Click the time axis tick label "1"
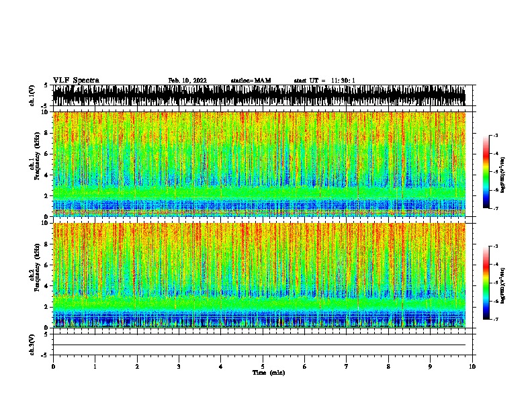Image resolution: width=532 pixels, height=411 pixels. [x=95, y=367]
